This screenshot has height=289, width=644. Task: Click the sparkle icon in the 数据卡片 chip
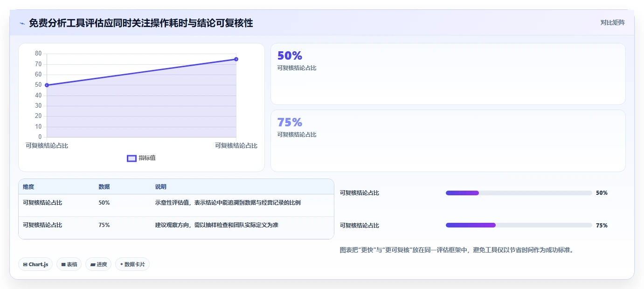pos(122,264)
